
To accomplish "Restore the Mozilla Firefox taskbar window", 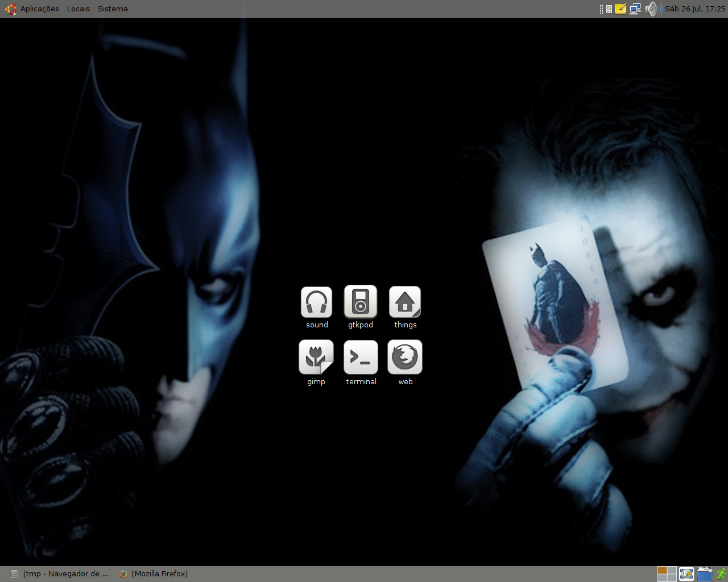I will 154,574.
